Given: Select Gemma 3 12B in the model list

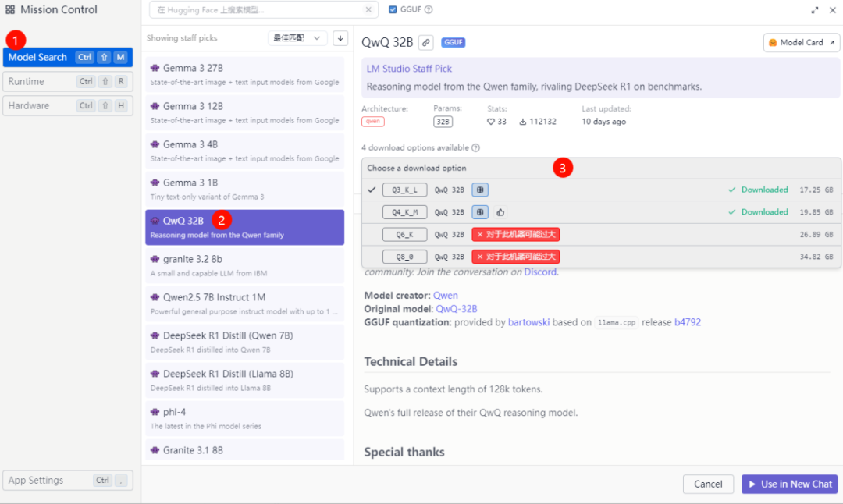Looking at the screenshot, I should [244, 113].
